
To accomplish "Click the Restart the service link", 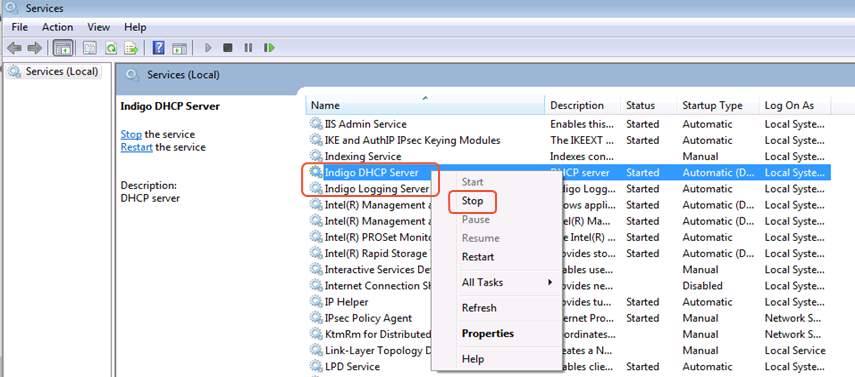I will [136, 147].
